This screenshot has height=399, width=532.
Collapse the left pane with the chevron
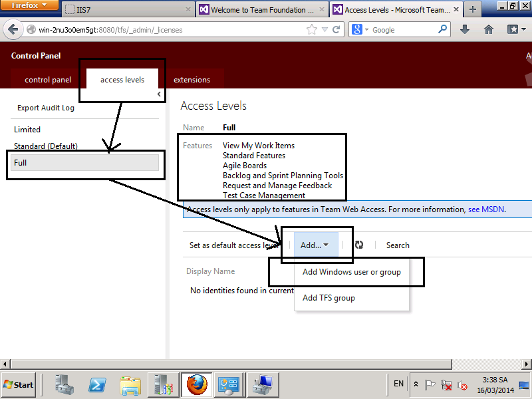[x=159, y=94]
